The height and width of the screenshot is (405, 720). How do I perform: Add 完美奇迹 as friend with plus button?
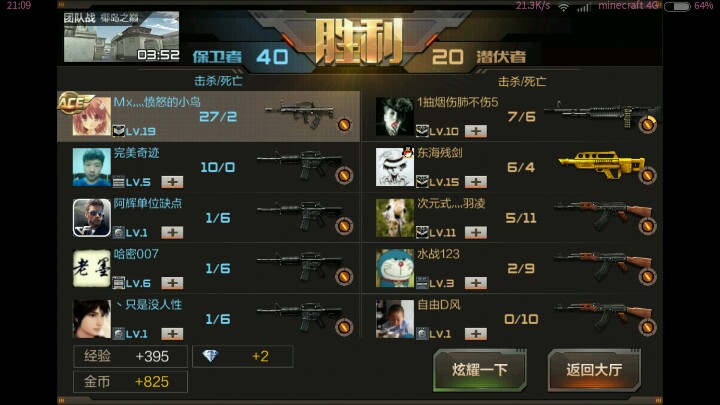click(x=172, y=182)
